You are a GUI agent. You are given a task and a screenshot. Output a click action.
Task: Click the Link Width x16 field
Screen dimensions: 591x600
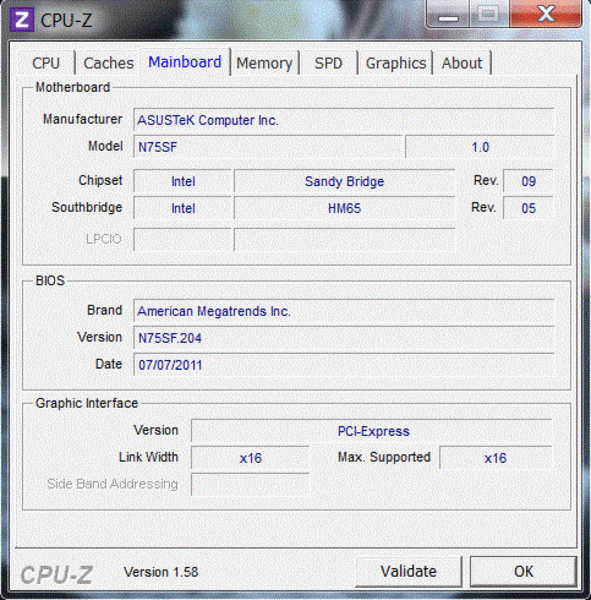250,458
